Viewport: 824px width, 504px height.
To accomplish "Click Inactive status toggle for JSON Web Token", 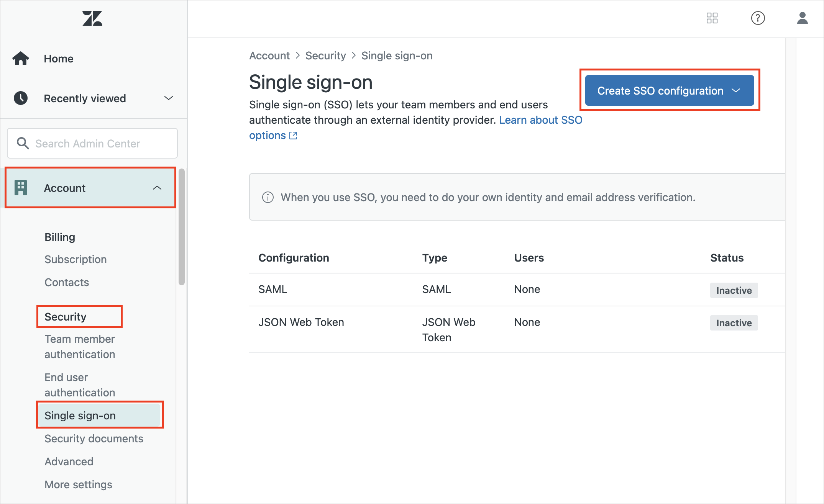I will click(x=733, y=322).
